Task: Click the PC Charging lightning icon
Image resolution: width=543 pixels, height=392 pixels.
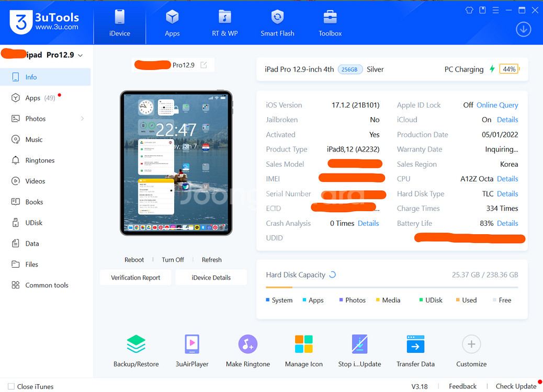Action: (492, 69)
